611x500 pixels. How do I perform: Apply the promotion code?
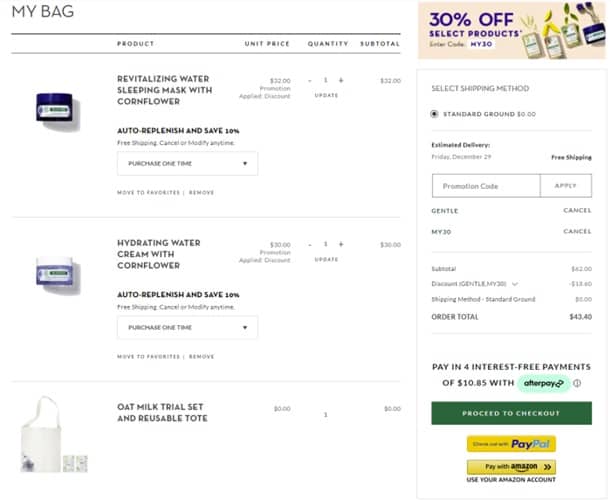coord(565,186)
